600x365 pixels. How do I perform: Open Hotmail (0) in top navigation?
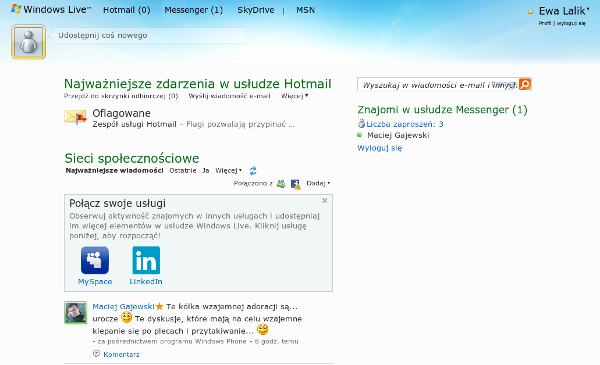tap(127, 10)
